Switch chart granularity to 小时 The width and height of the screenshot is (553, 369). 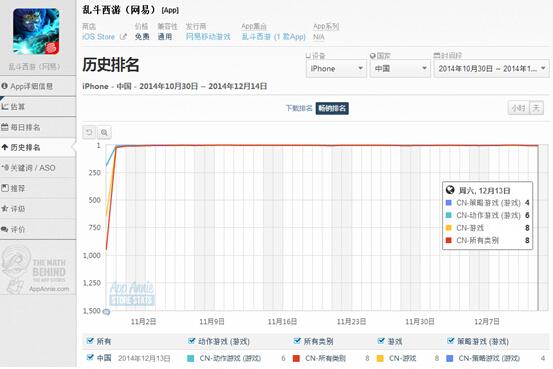(x=518, y=108)
